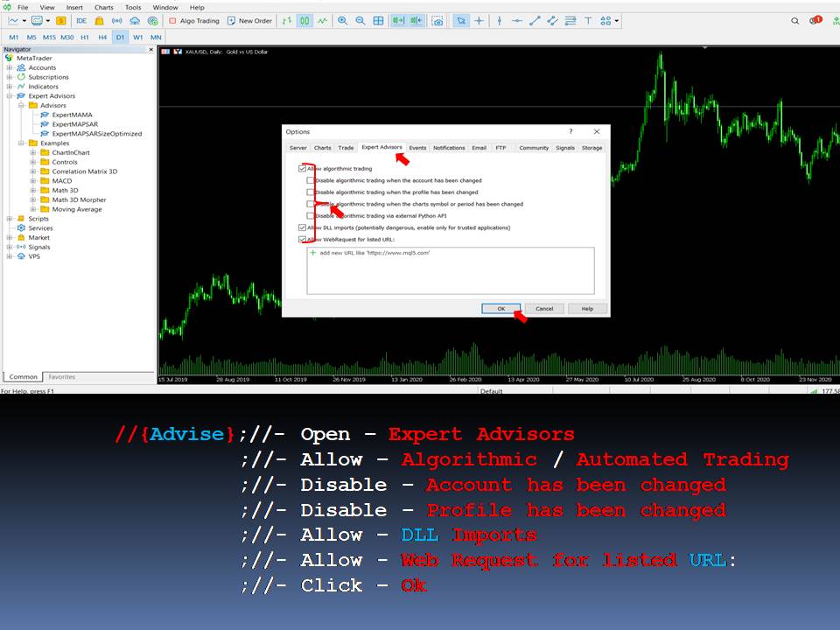840x630 pixels.
Task: Zoom in on the chart
Action: tap(342, 20)
